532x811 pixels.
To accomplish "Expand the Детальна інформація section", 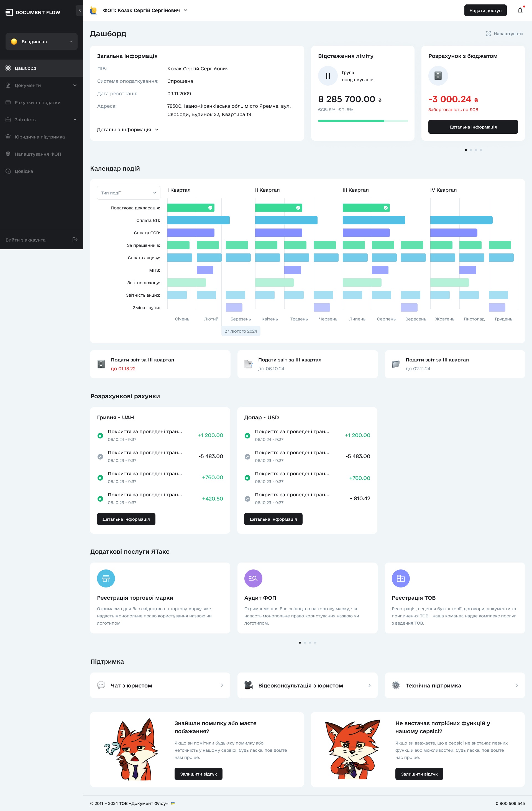I will 126,130.
